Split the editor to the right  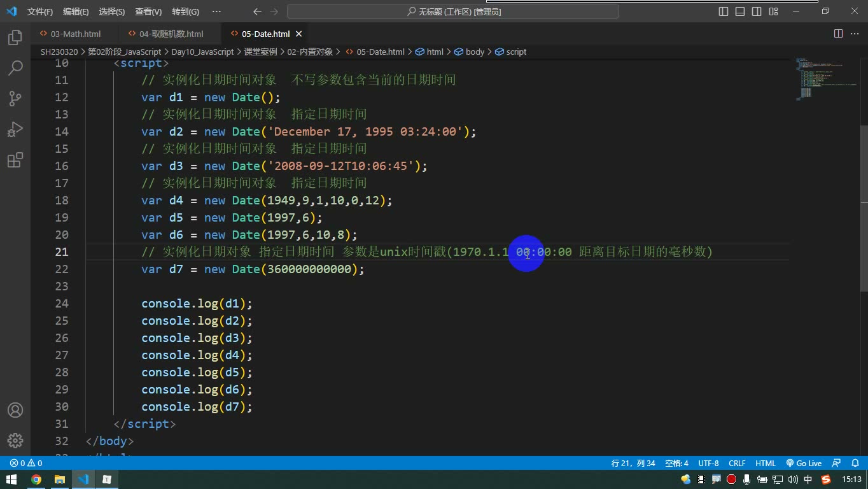click(838, 34)
